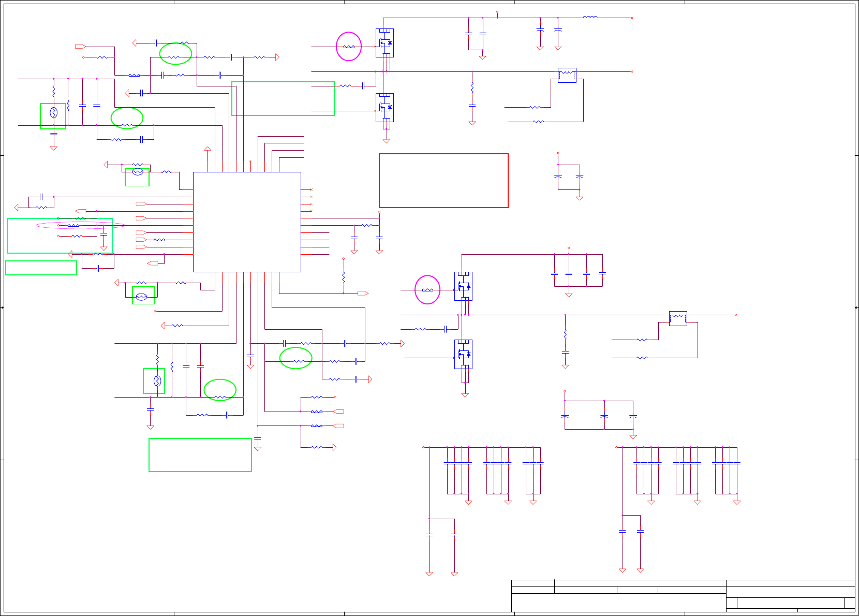Image resolution: width=859 pixels, height=616 pixels.
Task: Select thermistor in green box on far-left input rails
Action: click(x=53, y=112)
